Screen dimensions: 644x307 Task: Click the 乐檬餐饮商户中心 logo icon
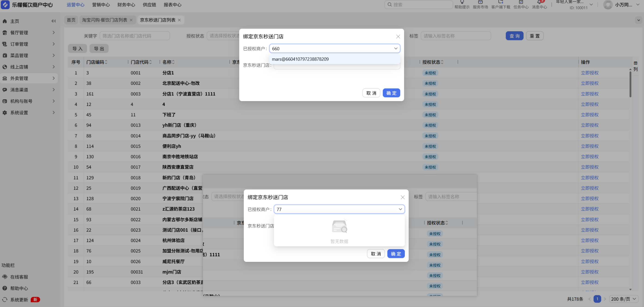pyautogui.click(x=5, y=4)
